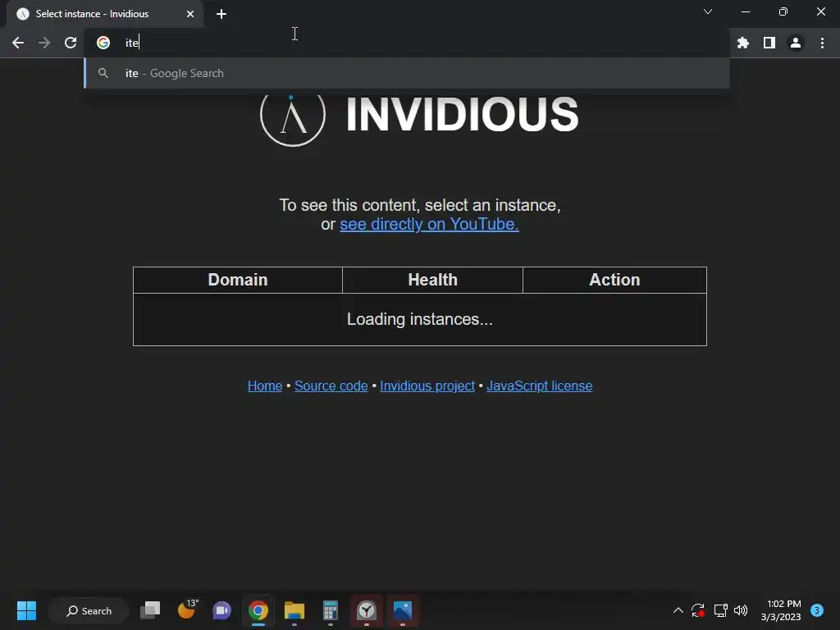Minimize the Chrome window
840x630 pixels.
[746, 11]
